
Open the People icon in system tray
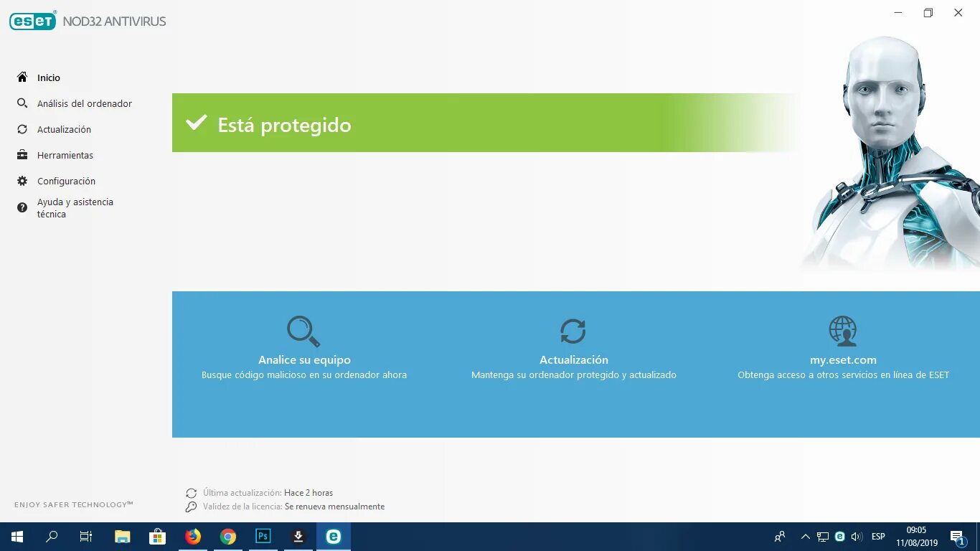point(780,537)
